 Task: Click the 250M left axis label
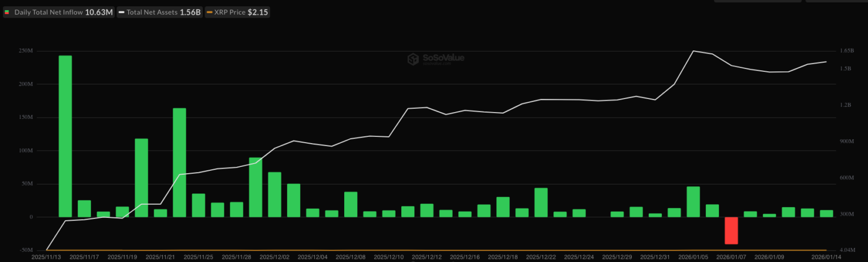(x=26, y=51)
